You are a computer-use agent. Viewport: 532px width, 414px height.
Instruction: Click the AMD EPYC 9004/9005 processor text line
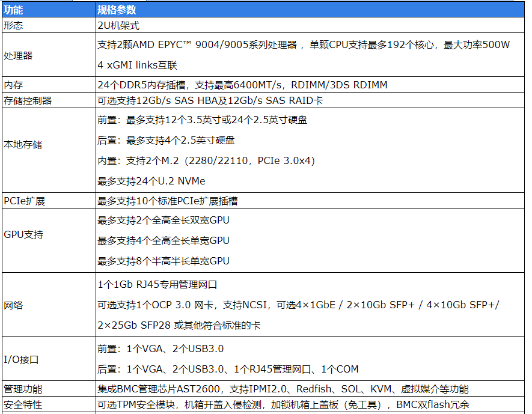(x=303, y=46)
